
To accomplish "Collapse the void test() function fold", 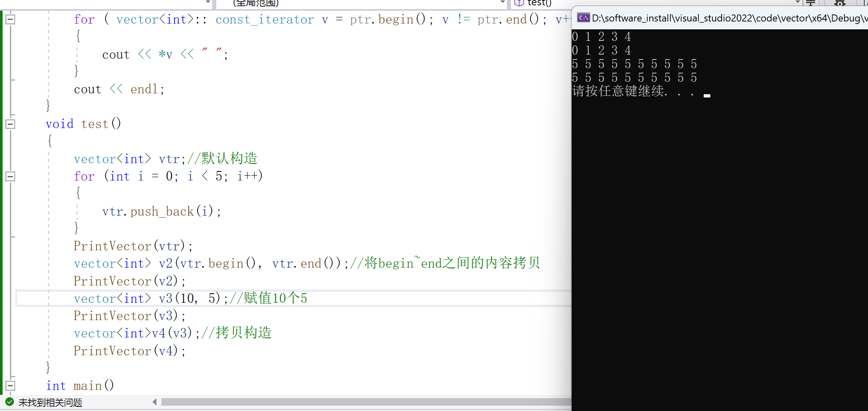I will [10, 124].
